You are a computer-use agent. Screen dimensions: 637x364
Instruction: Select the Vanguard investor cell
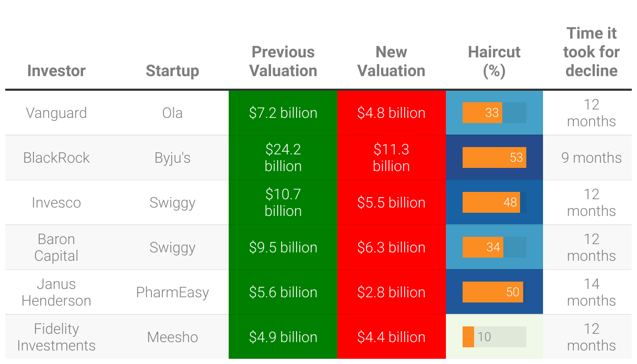point(56,113)
